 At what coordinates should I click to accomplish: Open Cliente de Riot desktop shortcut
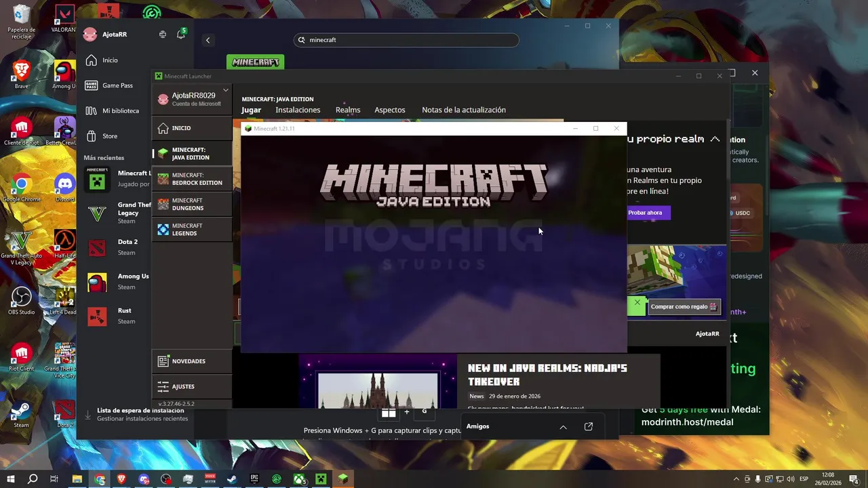coord(22,131)
